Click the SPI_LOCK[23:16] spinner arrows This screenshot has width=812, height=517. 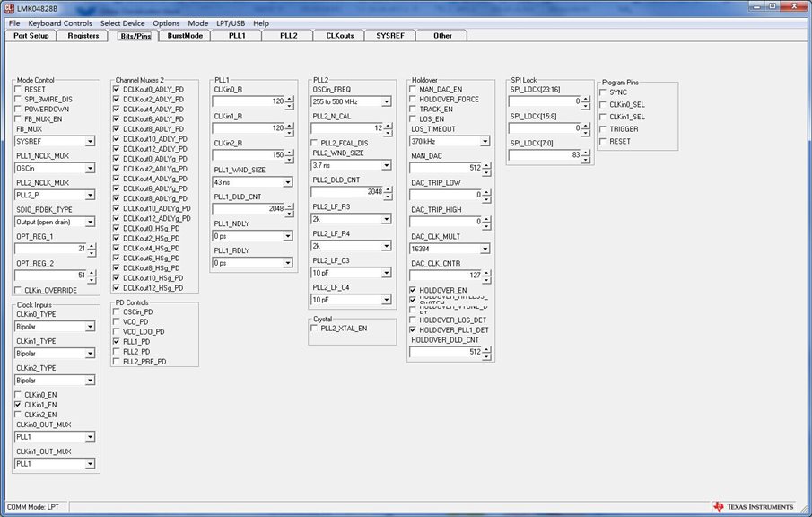click(x=586, y=102)
